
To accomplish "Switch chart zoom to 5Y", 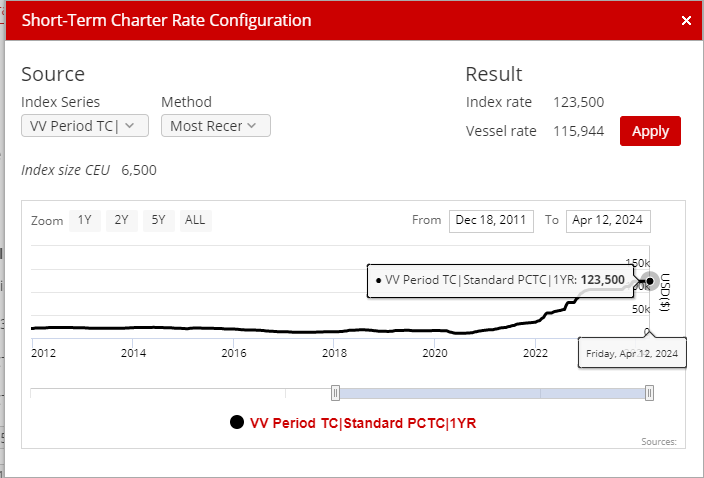I will 158,220.
